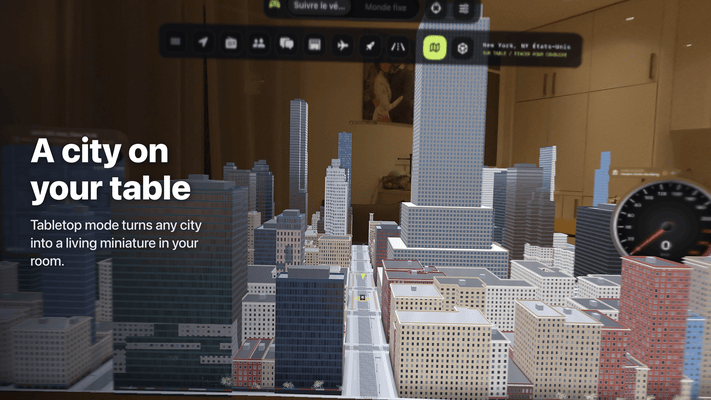
Task: Open the two-people multiplayer icon
Action: (x=259, y=43)
